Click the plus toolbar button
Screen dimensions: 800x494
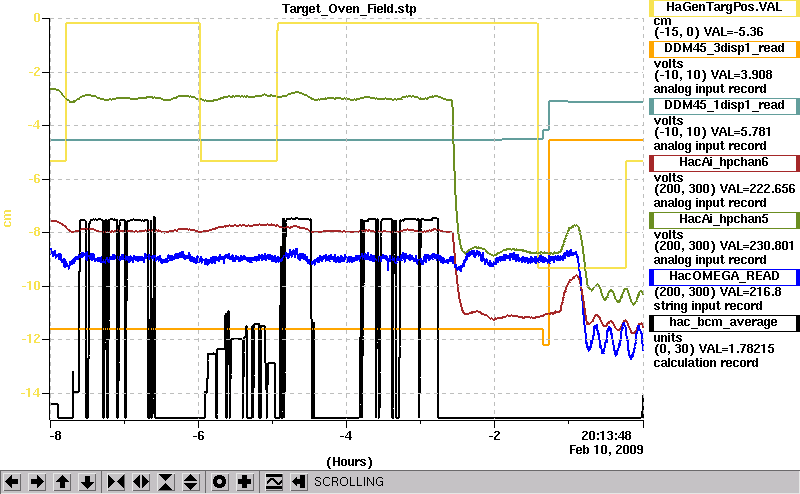(245, 482)
